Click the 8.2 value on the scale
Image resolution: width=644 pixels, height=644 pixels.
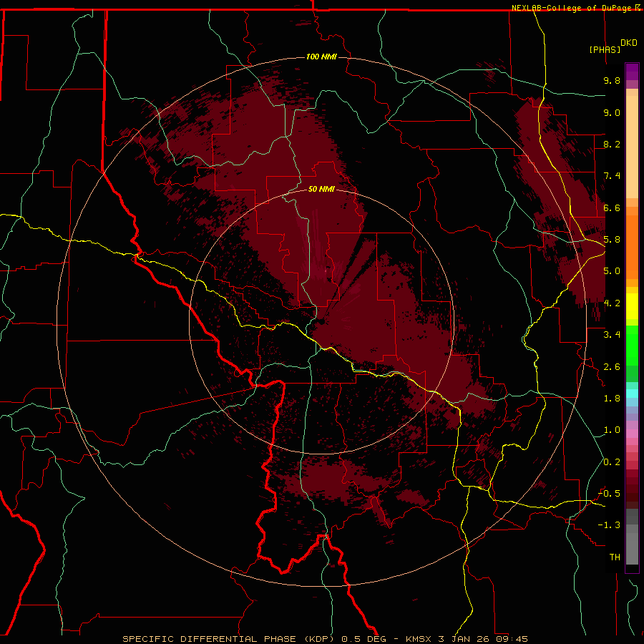click(x=612, y=144)
